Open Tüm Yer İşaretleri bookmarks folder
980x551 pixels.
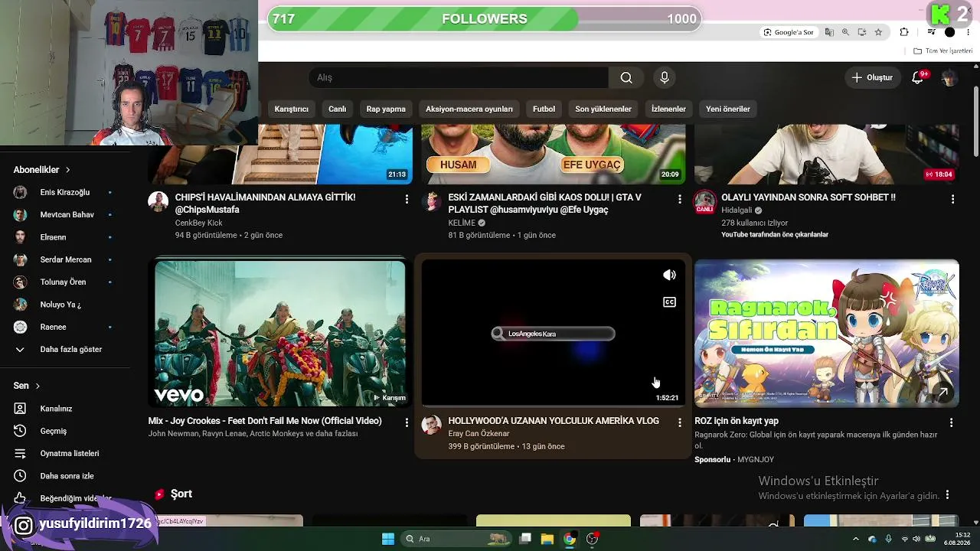(943, 51)
